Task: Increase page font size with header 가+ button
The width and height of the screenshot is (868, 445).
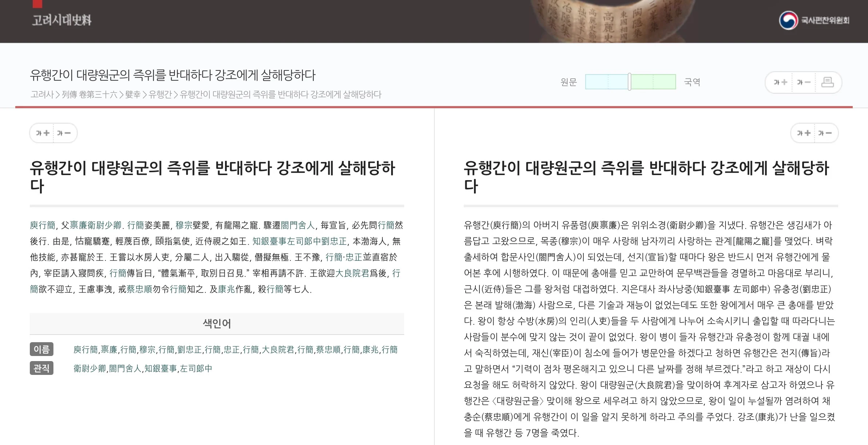Action: pos(780,82)
